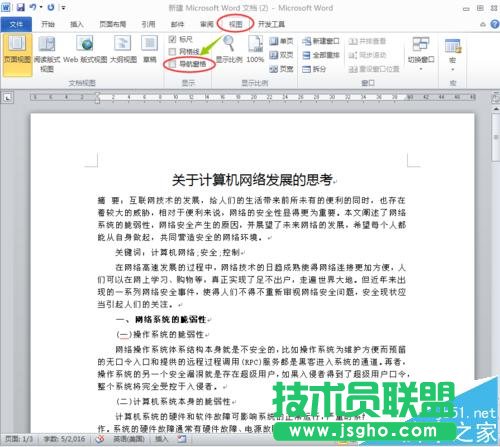
Task: Open Word Help with the question mark icon
Action: (495, 24)
